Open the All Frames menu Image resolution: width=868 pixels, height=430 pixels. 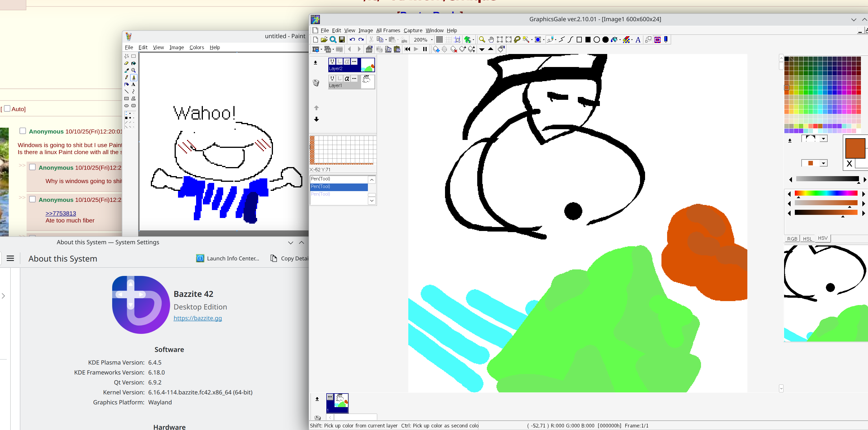pos(388,30)
